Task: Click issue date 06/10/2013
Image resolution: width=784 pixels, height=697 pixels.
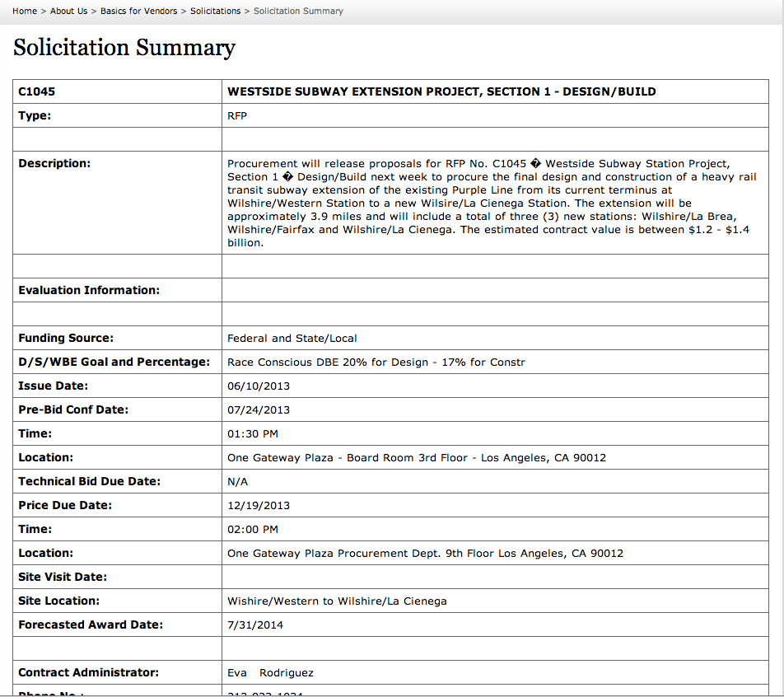Action: pos(259,386)
